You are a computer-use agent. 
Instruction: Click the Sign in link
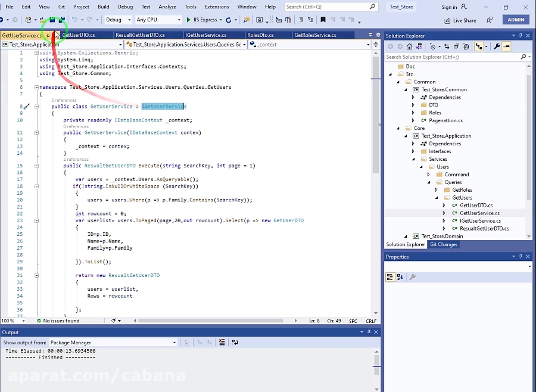tap(453, 7)
